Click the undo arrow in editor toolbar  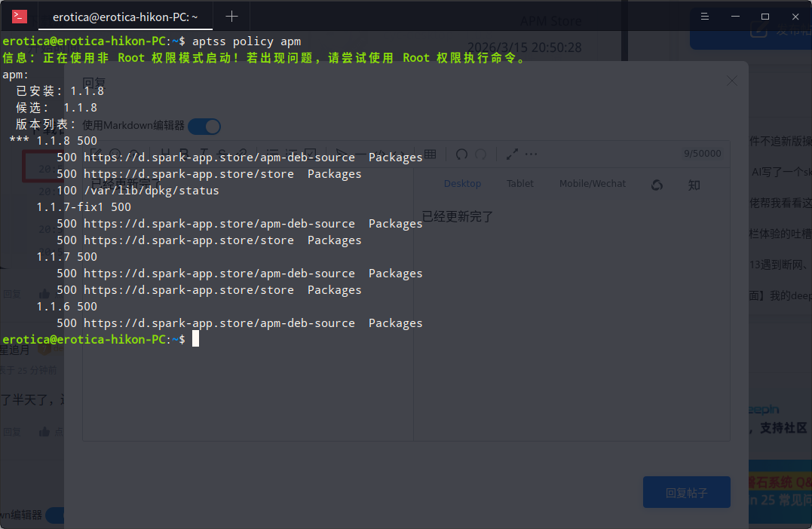tap(461, 154)
